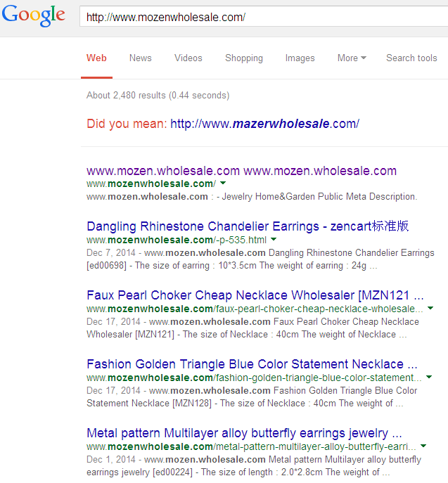The height and width of the screenshot is (483, 448).
Task: Switch to Images results
Action: click(x=300, y=58)
